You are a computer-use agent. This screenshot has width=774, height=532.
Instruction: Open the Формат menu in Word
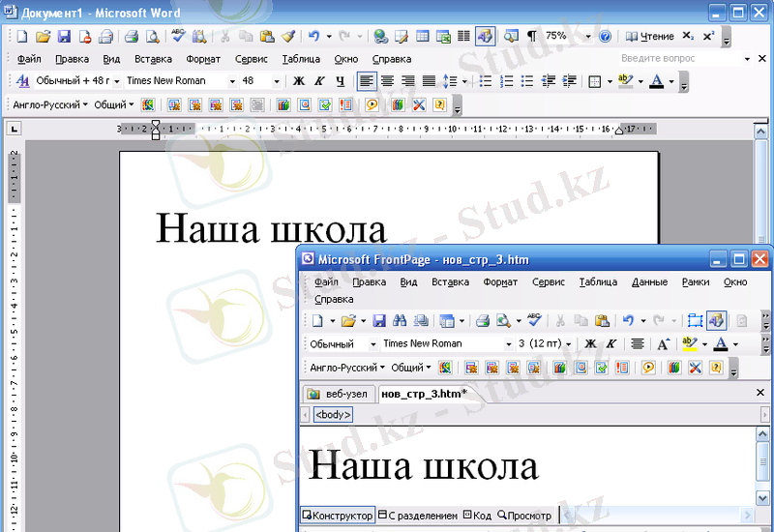point(203,59)
